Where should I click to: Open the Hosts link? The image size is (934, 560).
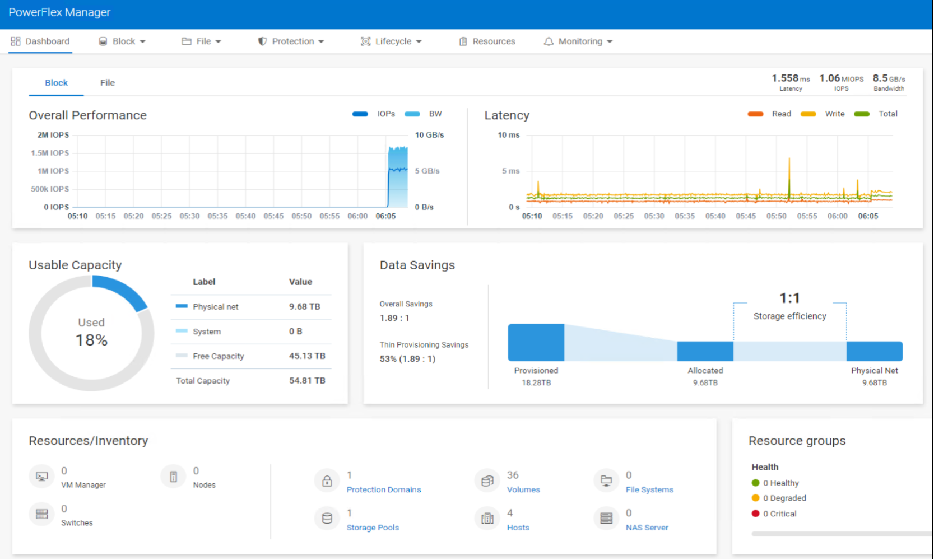[x=518, y=528]
